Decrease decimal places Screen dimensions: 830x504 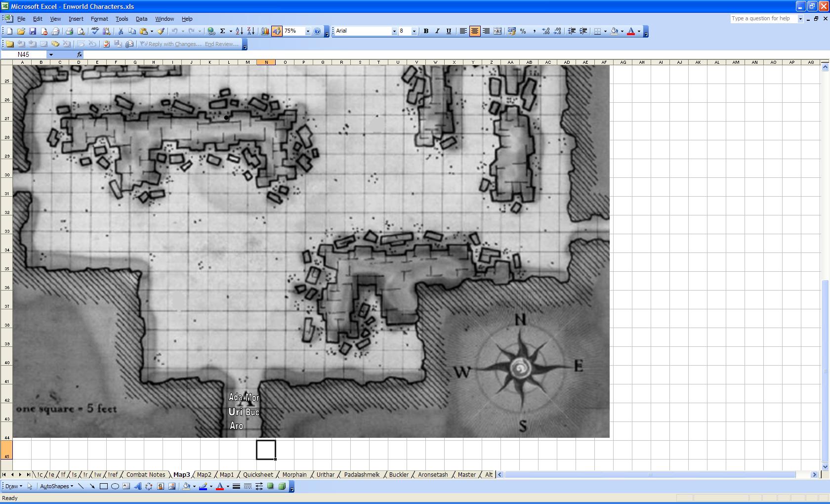(557, 31)
